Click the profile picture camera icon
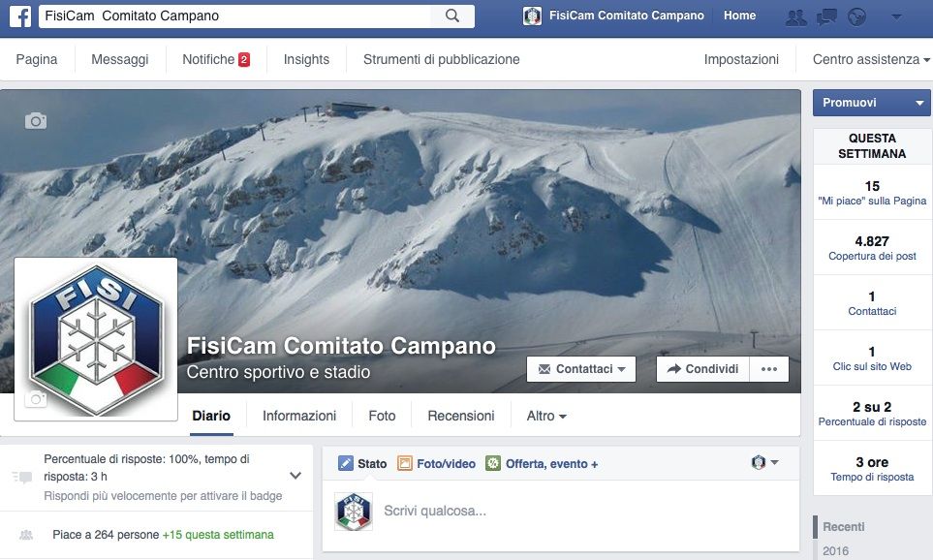 [x=36, y=399]
